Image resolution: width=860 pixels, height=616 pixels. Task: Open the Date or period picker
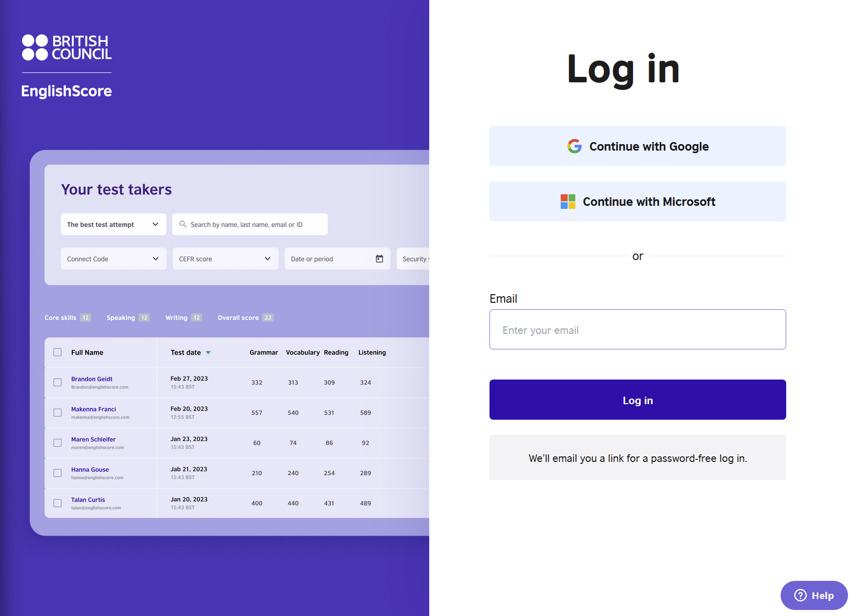[x=337, y=259]
